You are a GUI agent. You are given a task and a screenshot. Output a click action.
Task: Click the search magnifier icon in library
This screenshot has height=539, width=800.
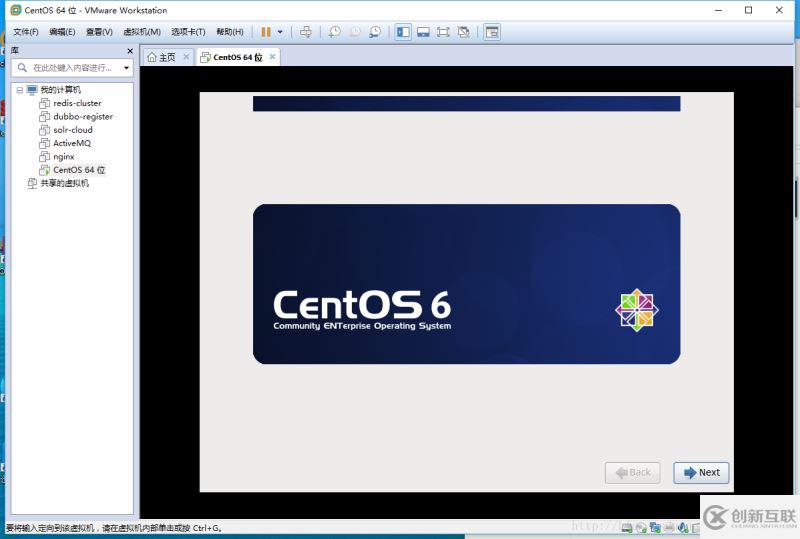point(22,67)
